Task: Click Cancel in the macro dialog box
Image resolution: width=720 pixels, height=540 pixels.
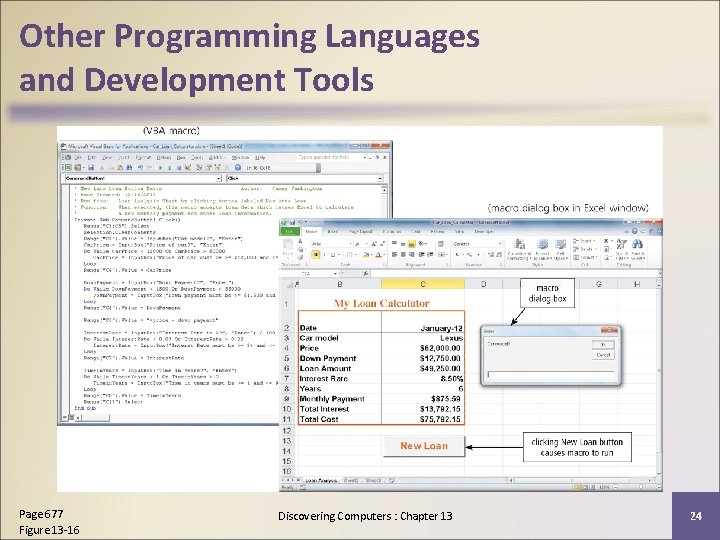Action: click(x=603, y=355)
